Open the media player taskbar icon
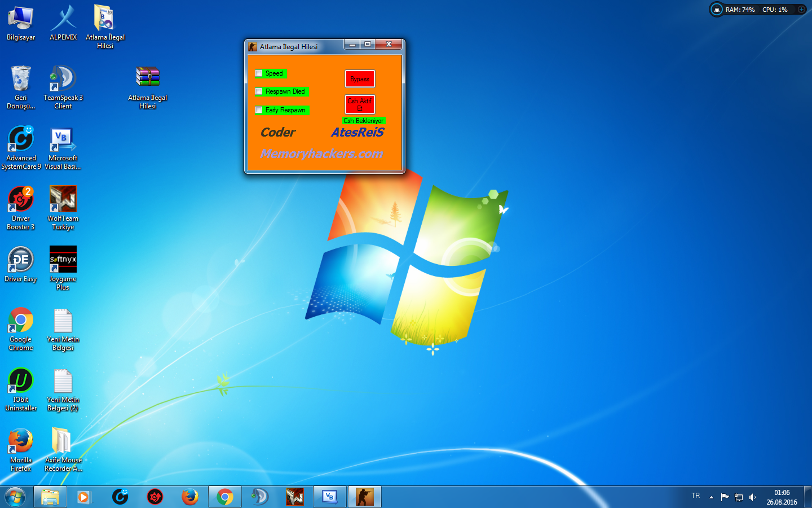The image size is (812, 508). click(x=85, y=497)
